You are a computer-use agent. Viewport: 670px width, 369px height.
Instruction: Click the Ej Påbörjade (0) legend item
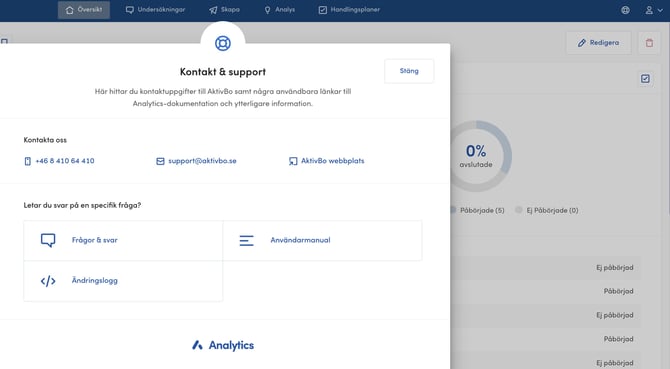[547, 210]
